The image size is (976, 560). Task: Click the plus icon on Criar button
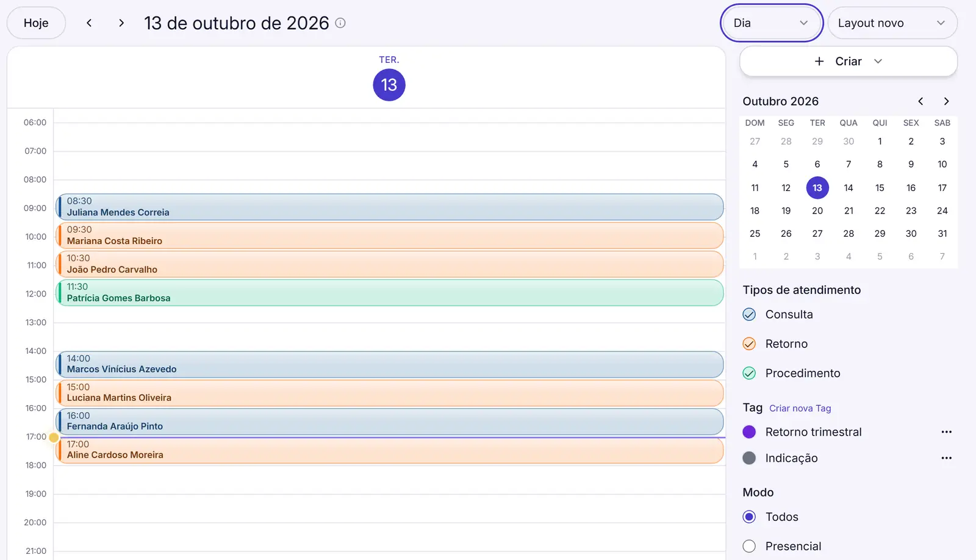819,62
